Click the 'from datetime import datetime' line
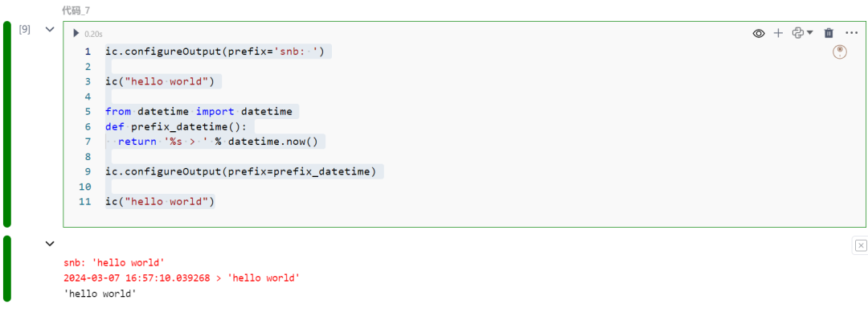Viewport: 868px width, 325px height. (x=199, y=111)
